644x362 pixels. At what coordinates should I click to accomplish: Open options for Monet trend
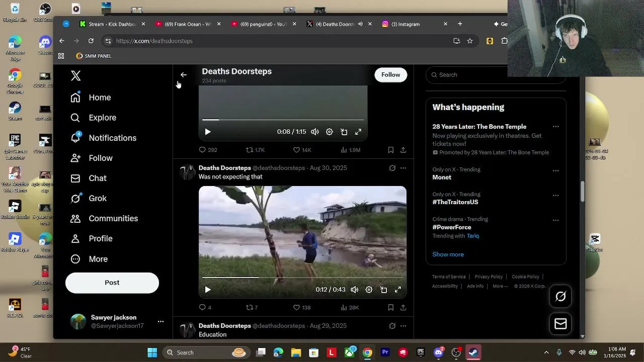pos(555,170)
